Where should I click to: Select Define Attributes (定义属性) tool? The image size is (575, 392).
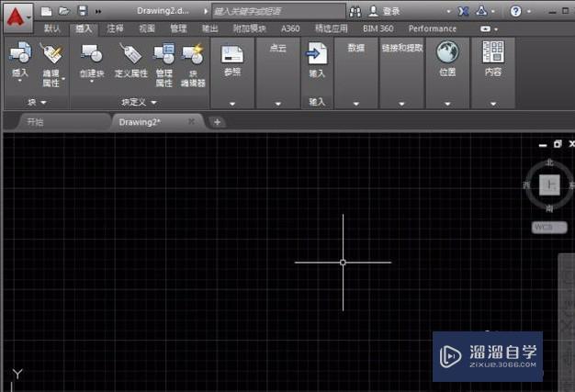[x=130, y=54]
